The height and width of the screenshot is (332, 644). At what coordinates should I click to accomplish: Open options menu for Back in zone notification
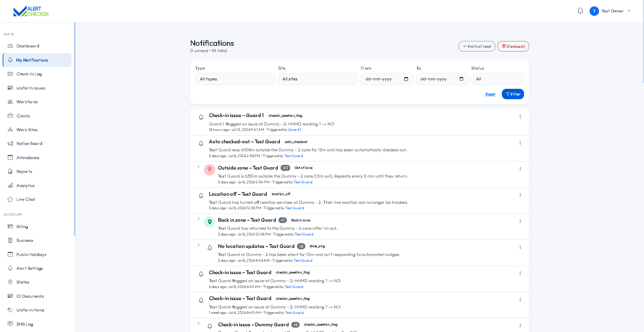(x=520, y=221)
